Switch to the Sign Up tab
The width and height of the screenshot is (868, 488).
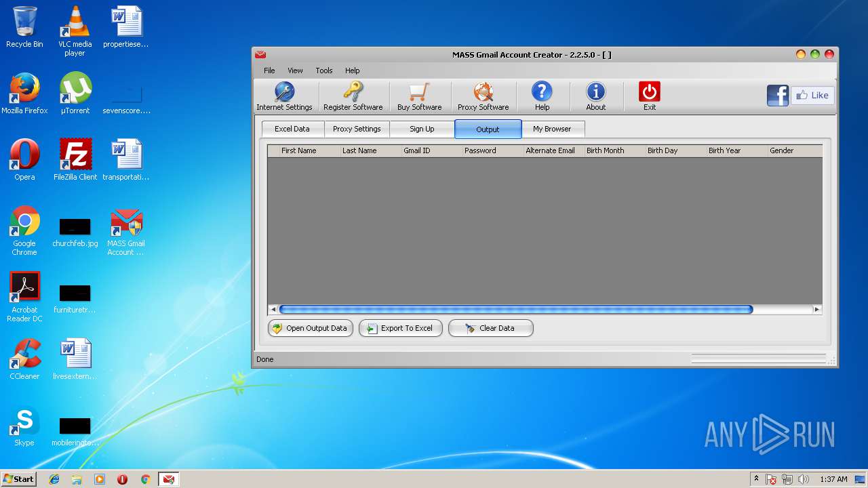tap(422, 129)
